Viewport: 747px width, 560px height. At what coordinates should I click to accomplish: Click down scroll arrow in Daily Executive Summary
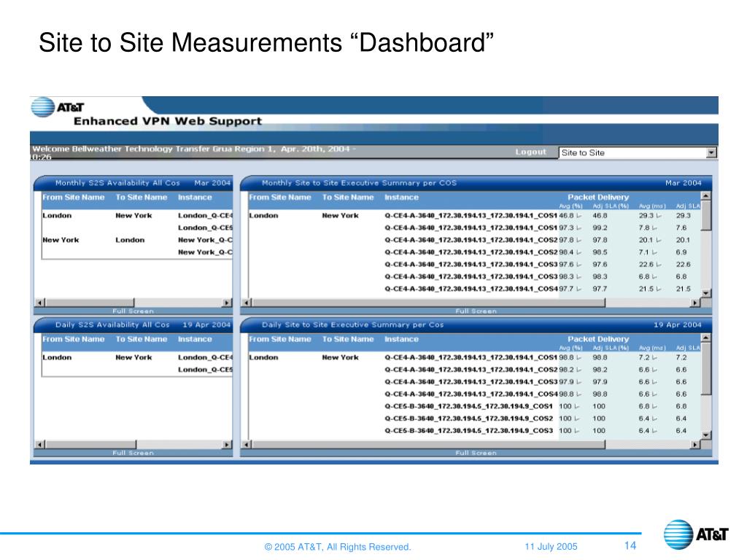[x=706, y=435]
